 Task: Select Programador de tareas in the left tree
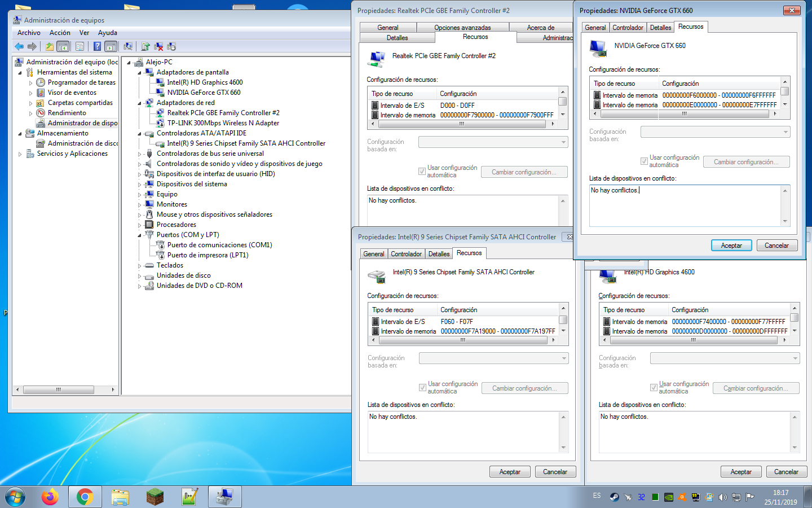[81, 82]
